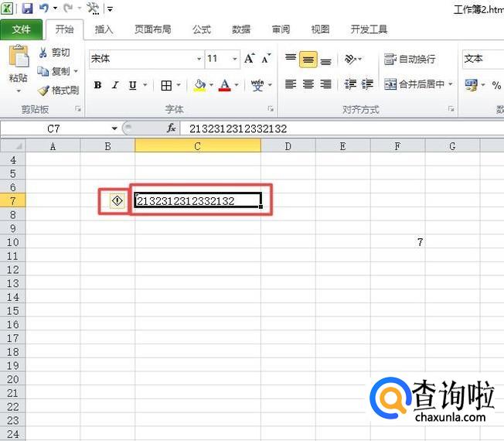The width and height of the screenshot is (504, 441).
Task: Click the Copy (复制) icon
Action: 43,71
